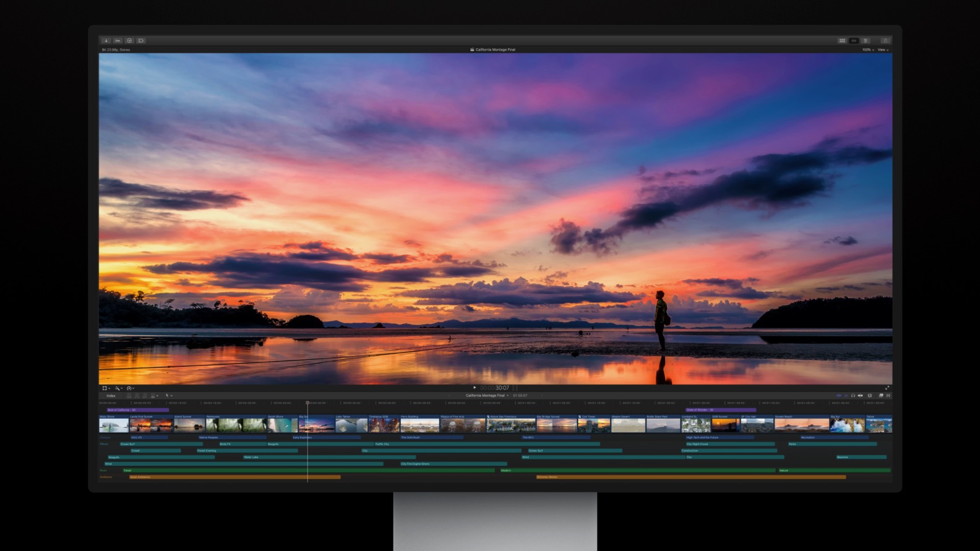Image resolution: width=980 pixels, height=551 pixels.
Task: Enter full screen viewer with arrows icon
Action: [887, 388]
